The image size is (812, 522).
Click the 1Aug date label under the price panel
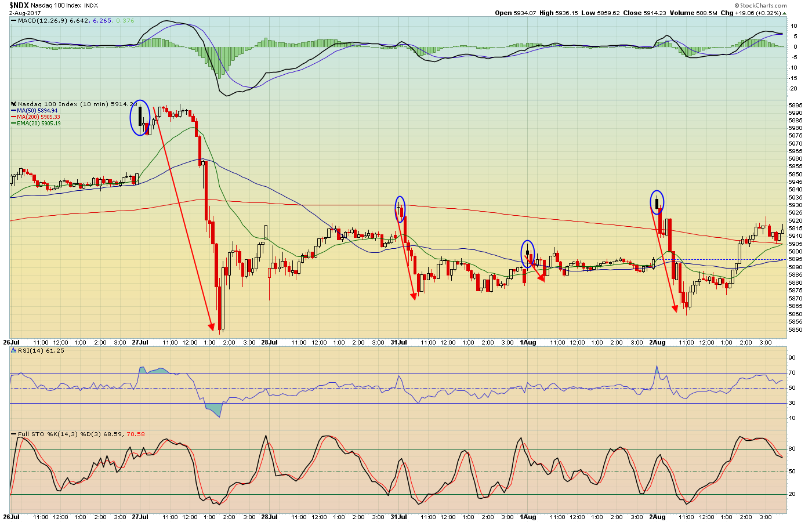pos(528,342)
